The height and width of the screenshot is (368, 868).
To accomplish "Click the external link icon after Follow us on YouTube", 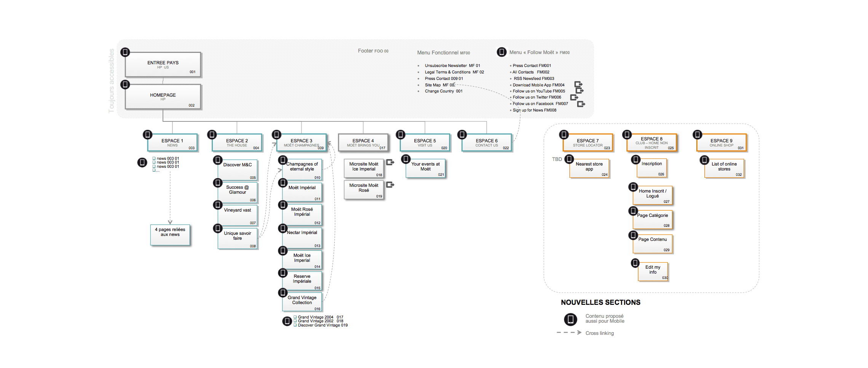I will click(x=579, y=91).
